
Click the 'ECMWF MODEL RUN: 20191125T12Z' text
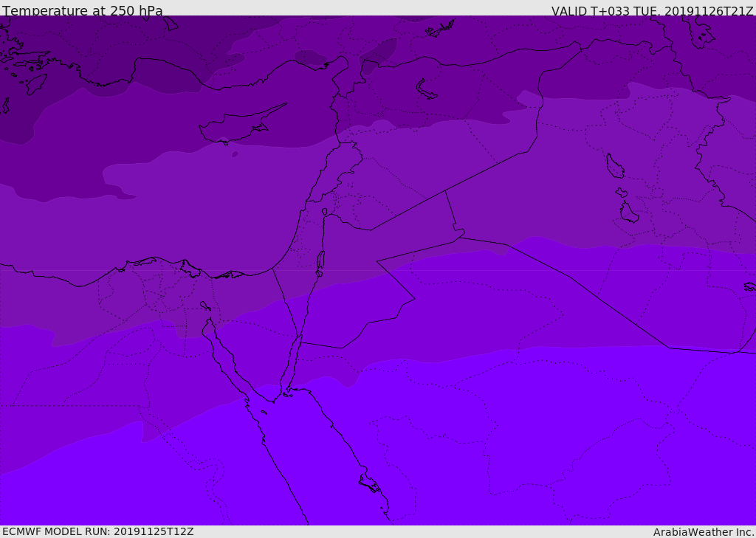(x=98, y=531)
